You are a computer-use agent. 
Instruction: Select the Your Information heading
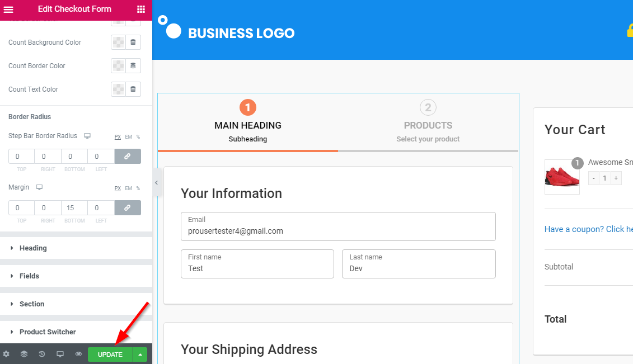(x=231, y=193)
